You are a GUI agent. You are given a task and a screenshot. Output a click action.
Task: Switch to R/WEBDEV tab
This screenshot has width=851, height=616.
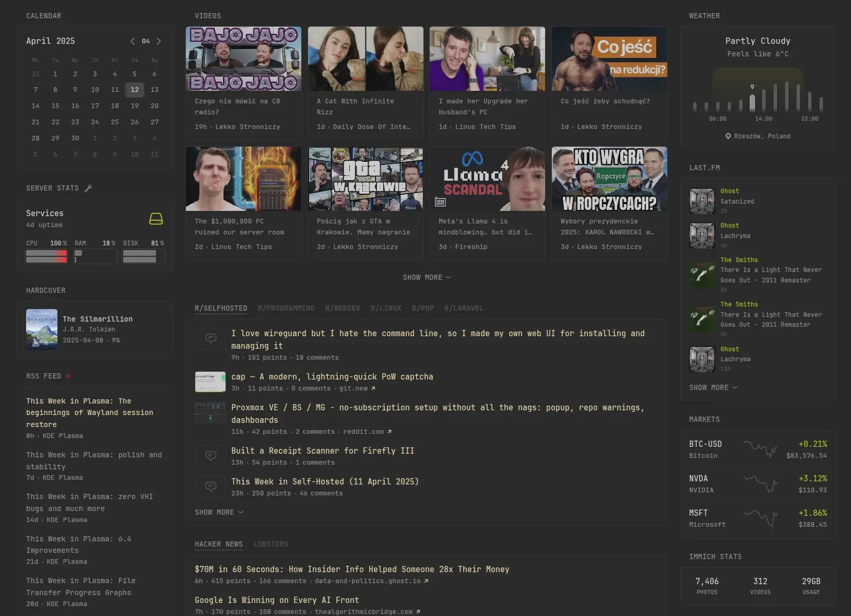click(342, 309)
